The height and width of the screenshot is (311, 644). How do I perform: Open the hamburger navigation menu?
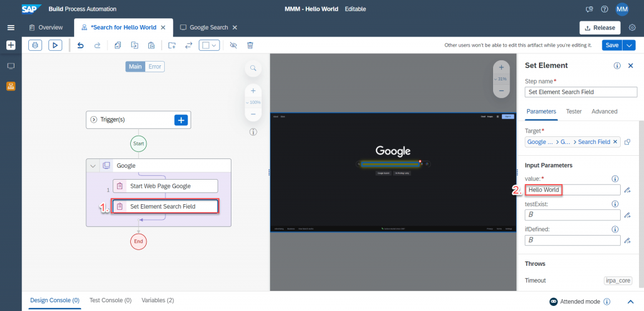[x=11, y=28]
